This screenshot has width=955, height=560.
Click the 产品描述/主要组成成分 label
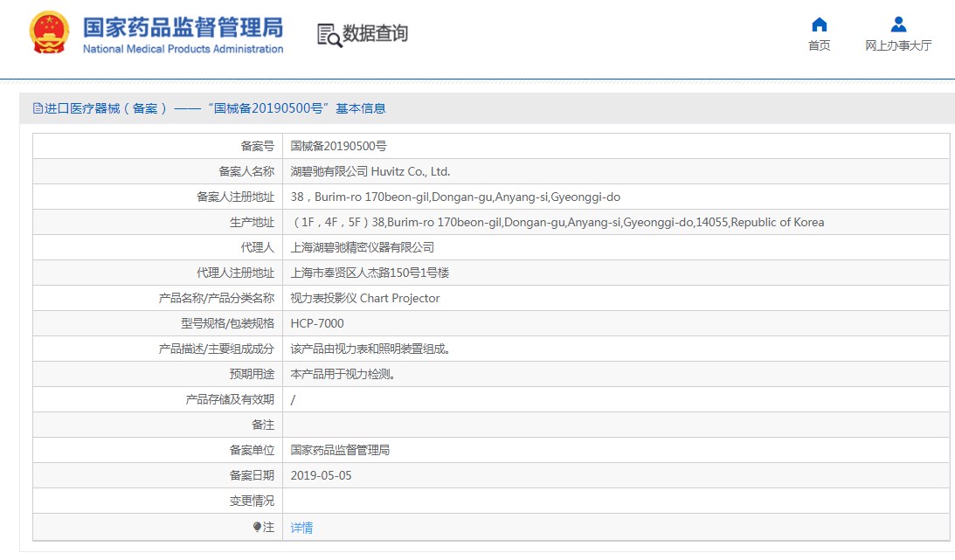[216, 349]
